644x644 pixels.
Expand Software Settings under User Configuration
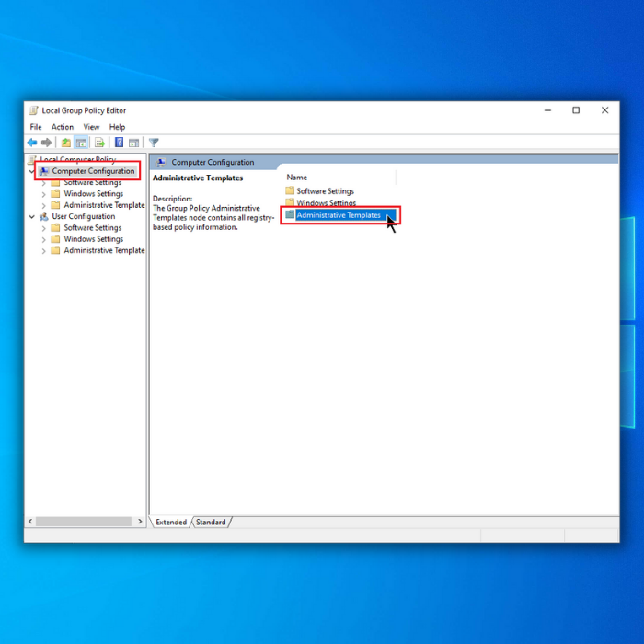click(43, 228)
